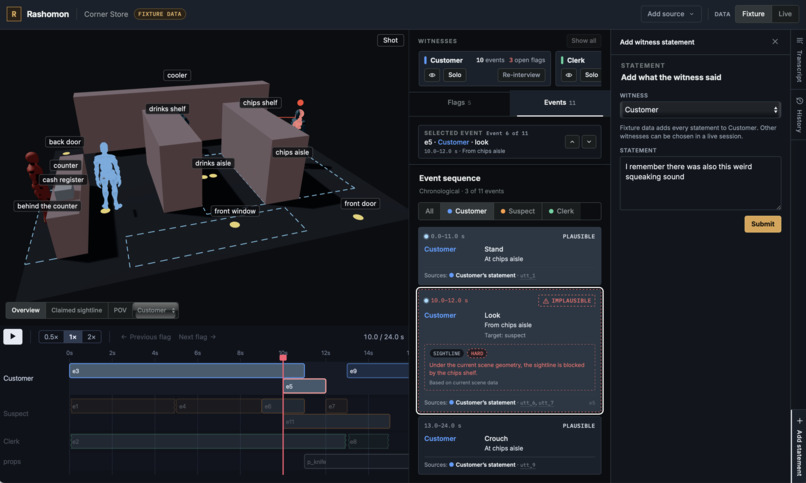Screen dimensions: 806x483
Task: Click the Add statement side tab
Action: [x=799, y=447]
